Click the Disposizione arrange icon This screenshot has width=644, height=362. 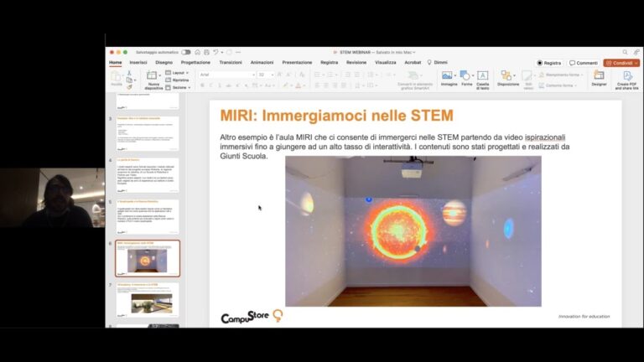(506, 75)
